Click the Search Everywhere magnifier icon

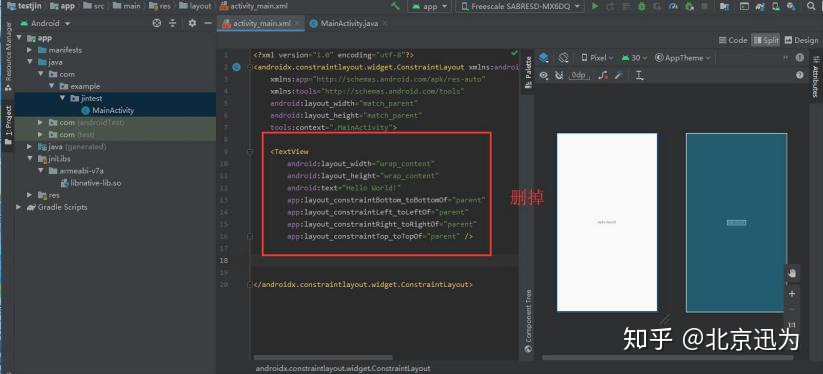811,6
